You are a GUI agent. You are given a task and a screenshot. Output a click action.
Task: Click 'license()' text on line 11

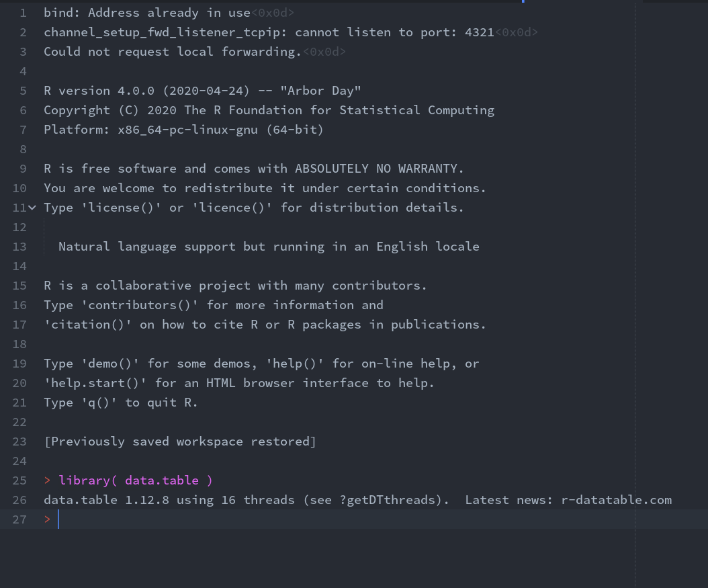pos(121,208)
